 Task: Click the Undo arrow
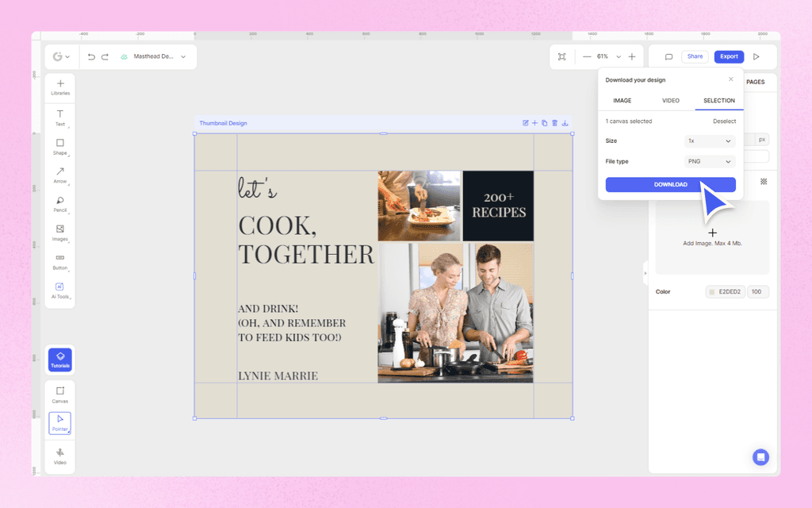(92, 56)
